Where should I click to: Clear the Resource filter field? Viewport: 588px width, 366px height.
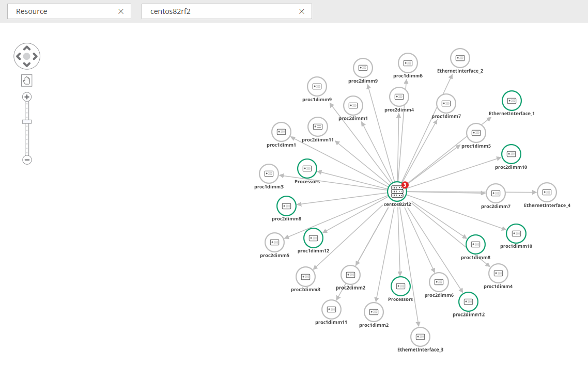pos(121,11)
